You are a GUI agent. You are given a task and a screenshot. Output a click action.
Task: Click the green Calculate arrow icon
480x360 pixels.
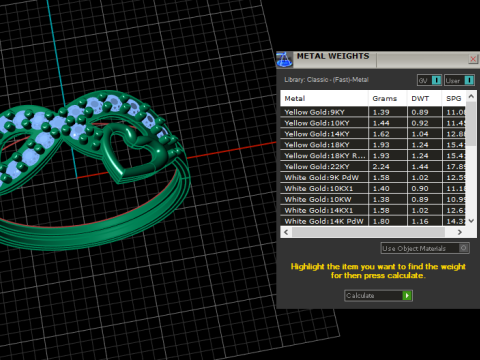coord(407,296)
